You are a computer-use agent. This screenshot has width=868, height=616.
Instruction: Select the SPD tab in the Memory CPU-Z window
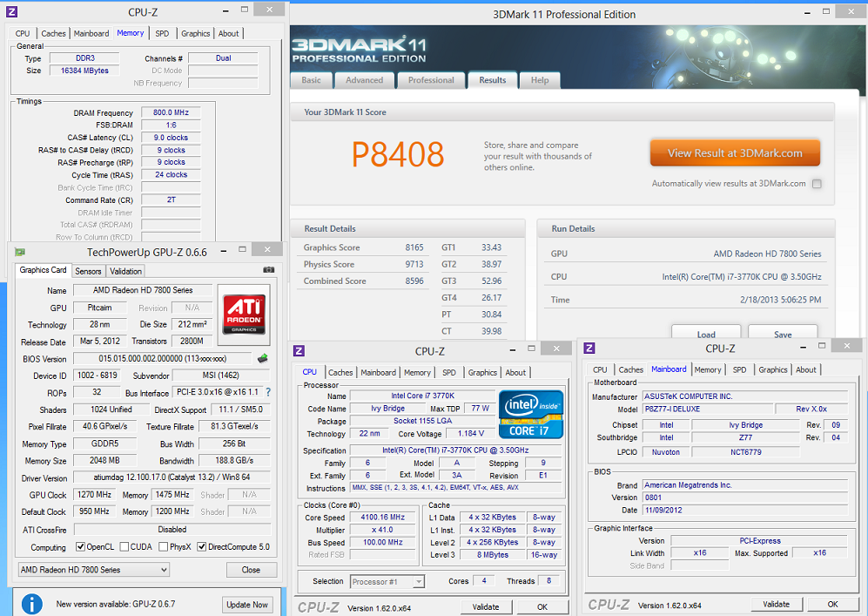tap(162, 33)
